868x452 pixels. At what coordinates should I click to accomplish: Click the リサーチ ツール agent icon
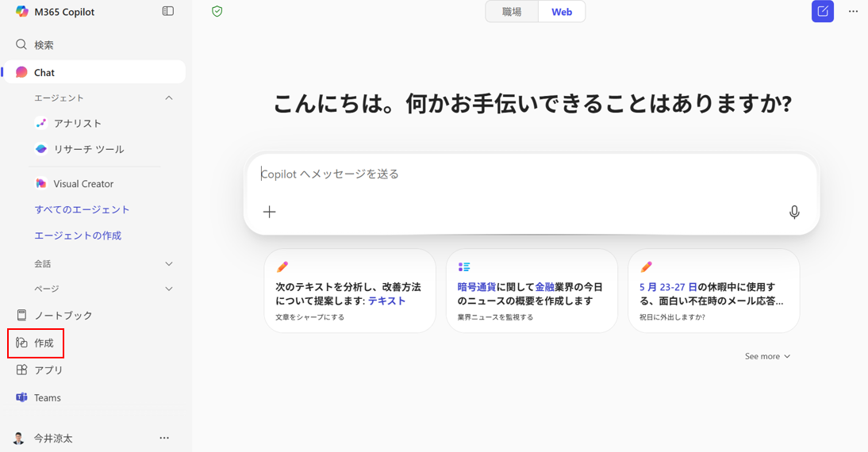41,149
